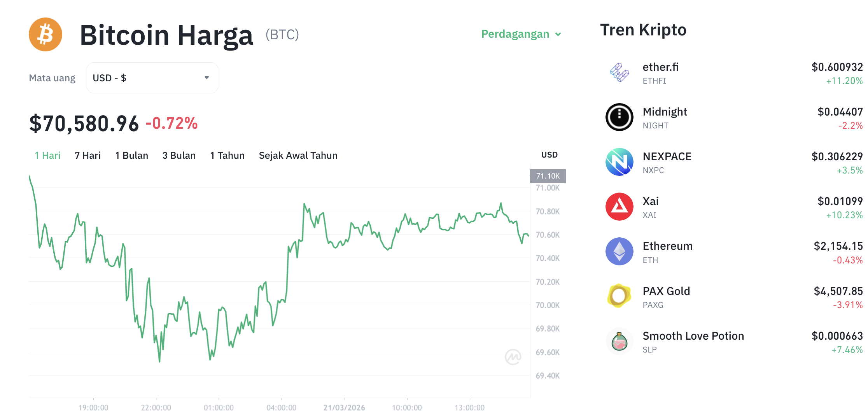Click the Bitcoin logo icon
The image size is (868, 414).
coord(45,34)
